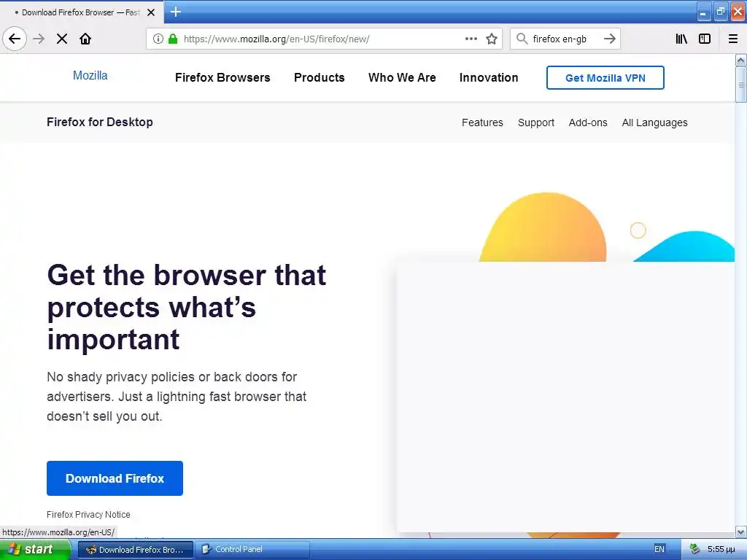This screenshot has height=560, width=747.
Task: Click the Get Mozilla VPN button
Action: click(x=605, y=77)
